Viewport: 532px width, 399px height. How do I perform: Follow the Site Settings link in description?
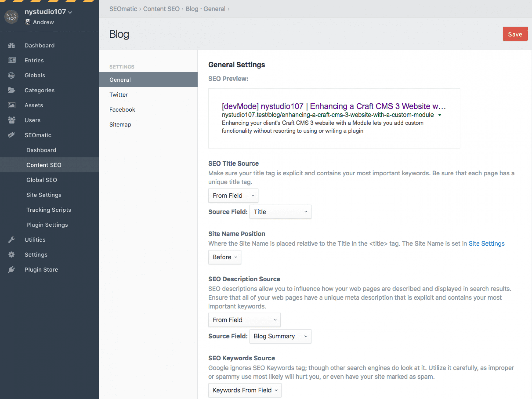487,244
